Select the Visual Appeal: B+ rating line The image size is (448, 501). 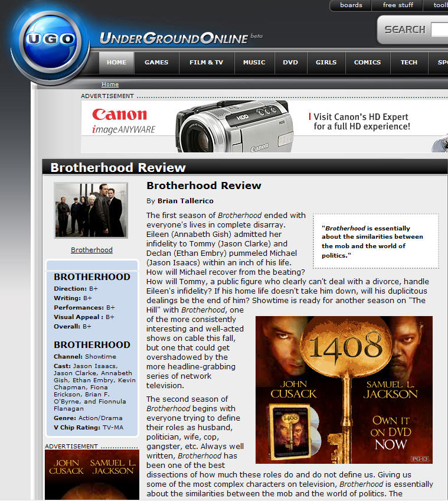[x=84, y=317]
